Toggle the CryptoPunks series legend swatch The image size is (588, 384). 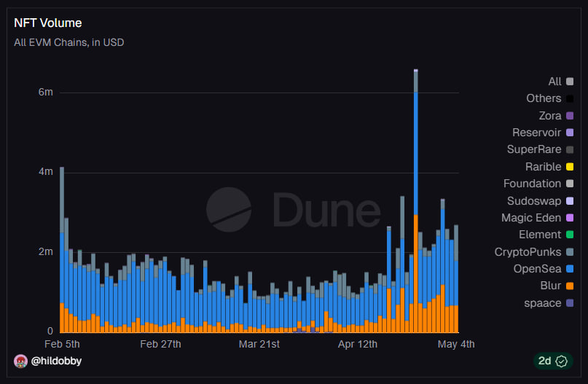tap(570, 251)
